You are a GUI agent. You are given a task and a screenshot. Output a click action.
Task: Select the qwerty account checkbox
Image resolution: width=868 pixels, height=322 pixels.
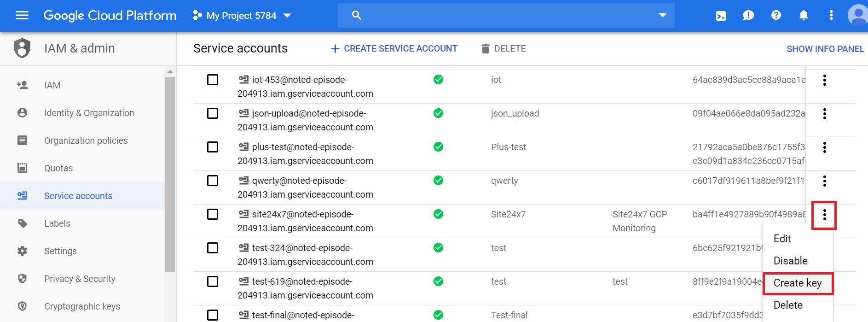(x=213, y=181)
